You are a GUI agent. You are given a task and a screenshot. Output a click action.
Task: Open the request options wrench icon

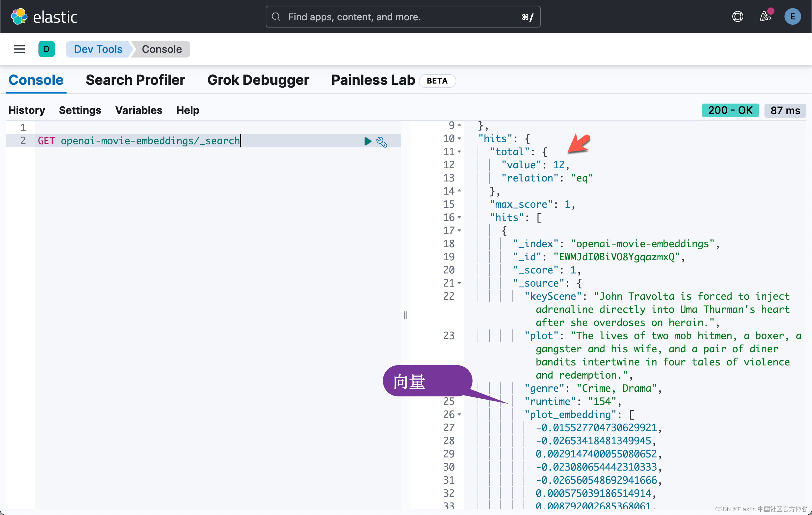[x=382, y=142]
